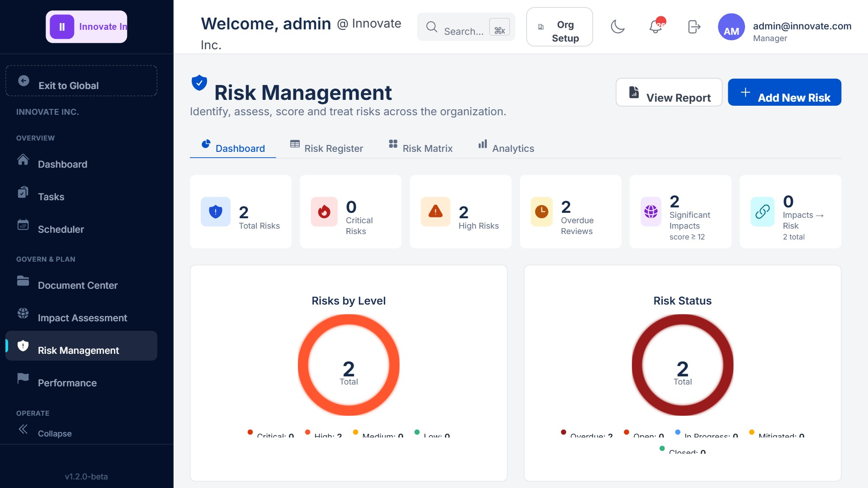Image resolution: width=868 pixels, height=488 pixels.
Task: Open the AM user avatar
Action: point(731,27)
